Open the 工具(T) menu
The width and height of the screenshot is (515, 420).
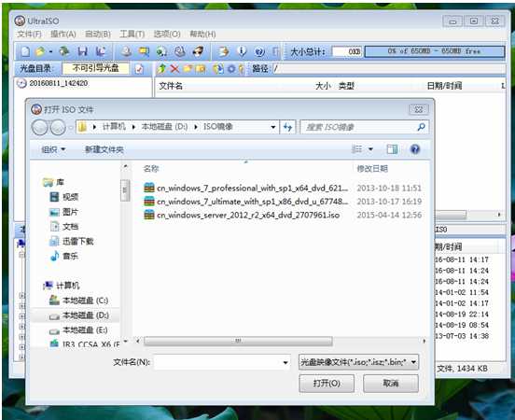pos(132,35)
